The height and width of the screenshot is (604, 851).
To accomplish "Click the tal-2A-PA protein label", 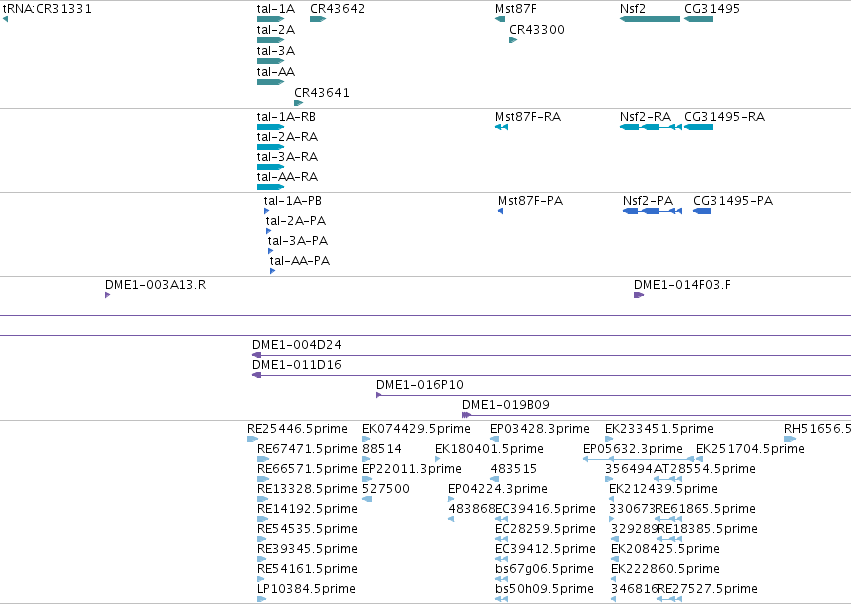I will pyautogui.click(x=296, y=221).
